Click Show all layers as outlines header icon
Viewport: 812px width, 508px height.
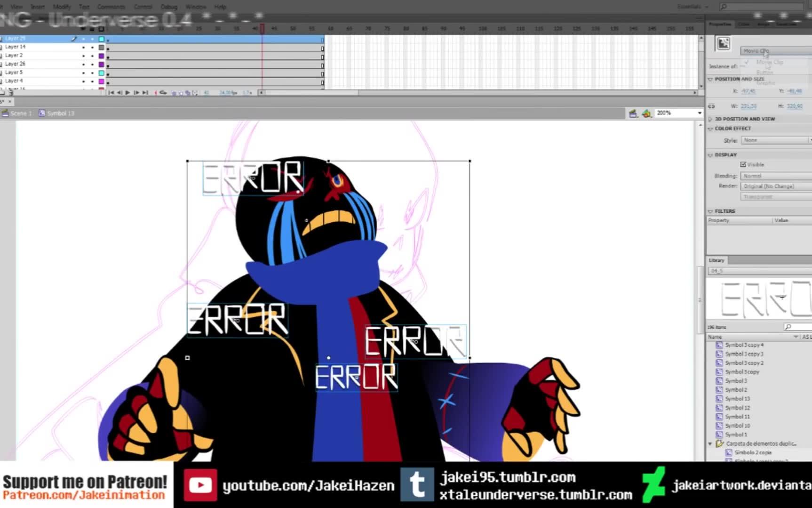point(101,29)
